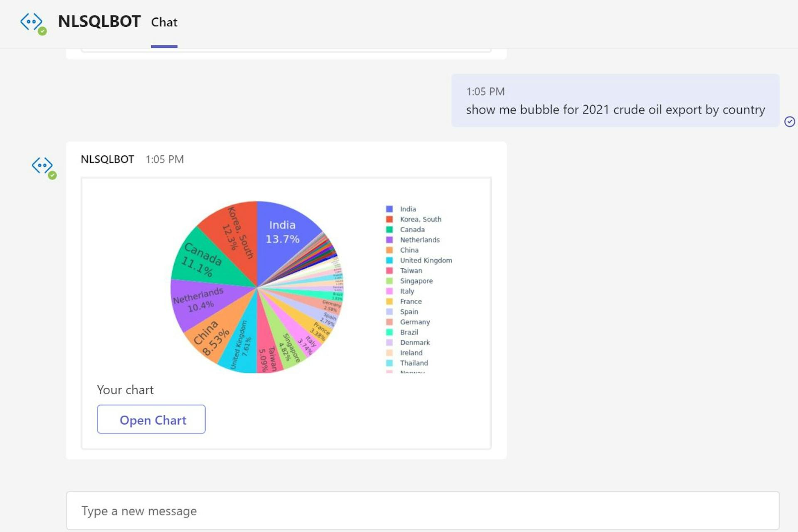This screenshot has width=798, height=532.
Task: Click the Taiwan legend color square
Action: click(390, 271)
